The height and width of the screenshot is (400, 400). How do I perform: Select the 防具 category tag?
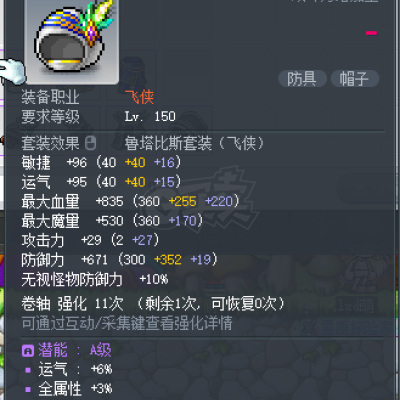tap(302, 79)
